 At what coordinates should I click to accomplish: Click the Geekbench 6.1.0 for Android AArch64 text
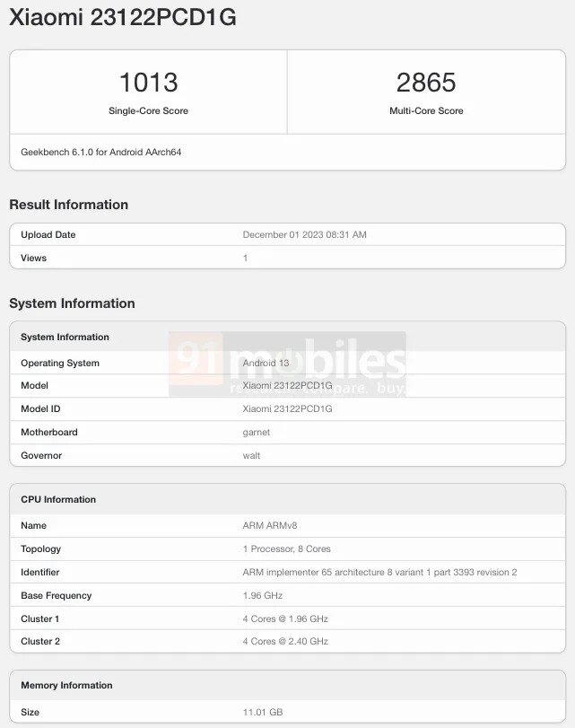point(101,153)
